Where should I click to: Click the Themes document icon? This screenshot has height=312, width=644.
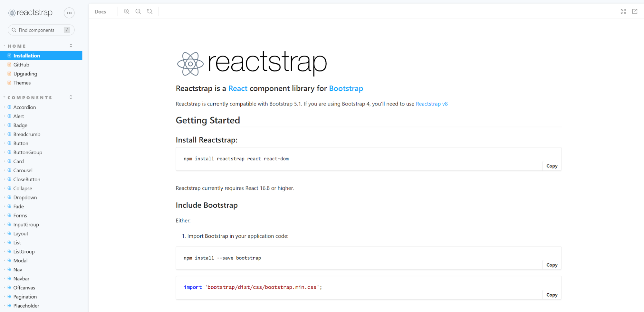point(9,83)
